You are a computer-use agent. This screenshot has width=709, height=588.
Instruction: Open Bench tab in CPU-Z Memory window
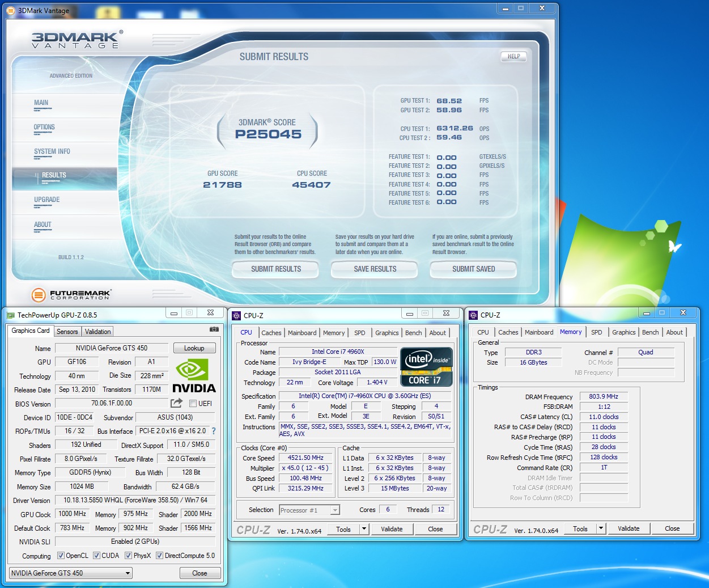(651, 332)
